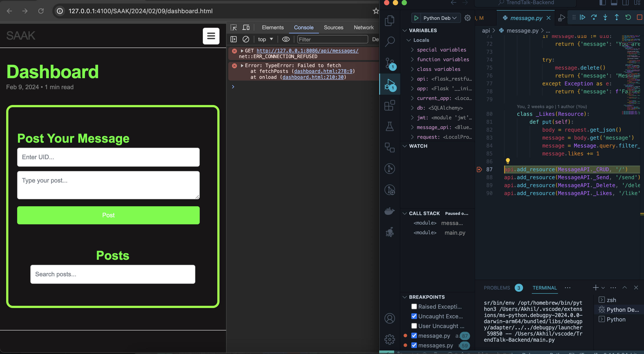Screen dimensions: 644x354
Task: Click SAAK site title link
Action: coord(21,35)
